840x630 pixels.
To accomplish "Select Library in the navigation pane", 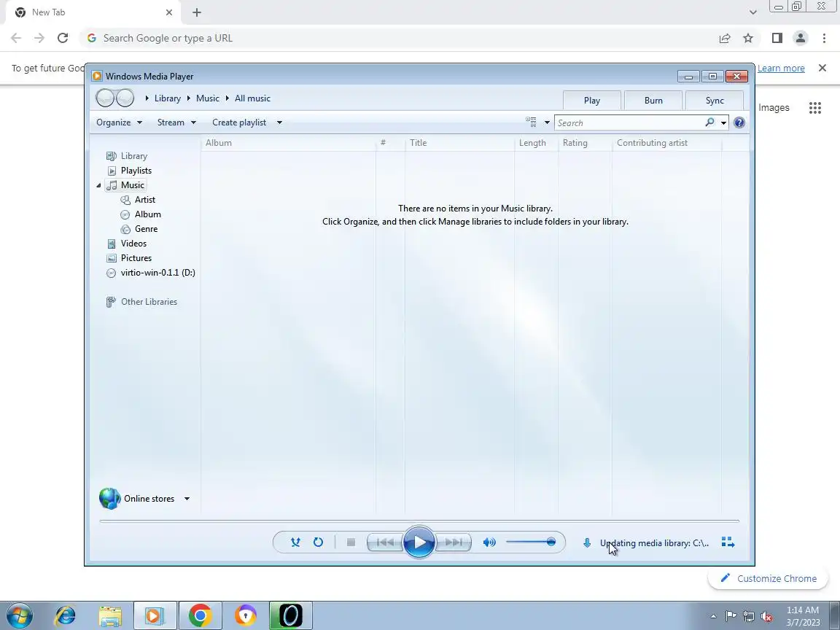I will tap(134, 156).
